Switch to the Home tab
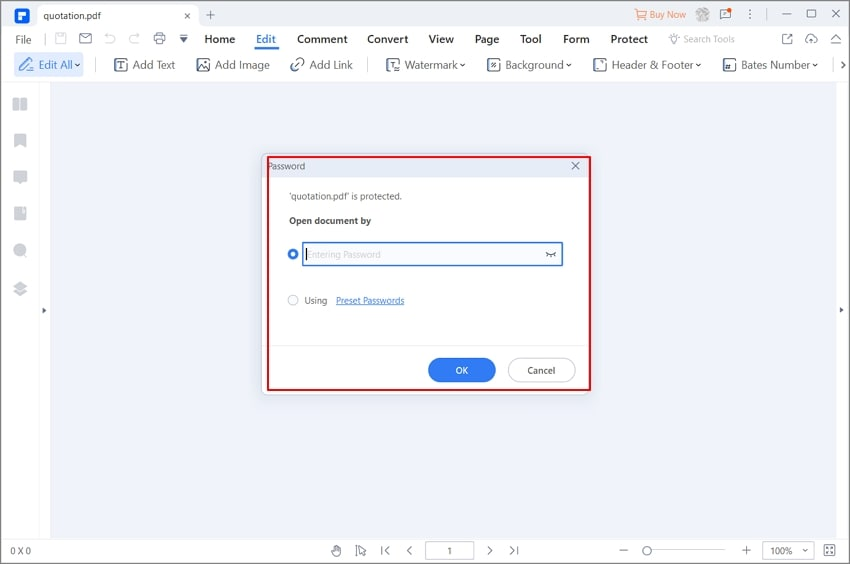This screenshot has width=850, height=564. point(220,39)
